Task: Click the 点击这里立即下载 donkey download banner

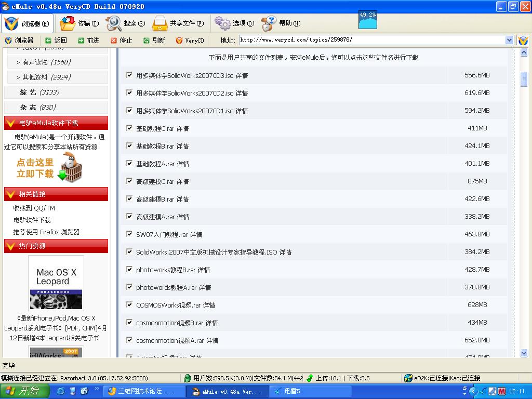Action: (49, 168)
